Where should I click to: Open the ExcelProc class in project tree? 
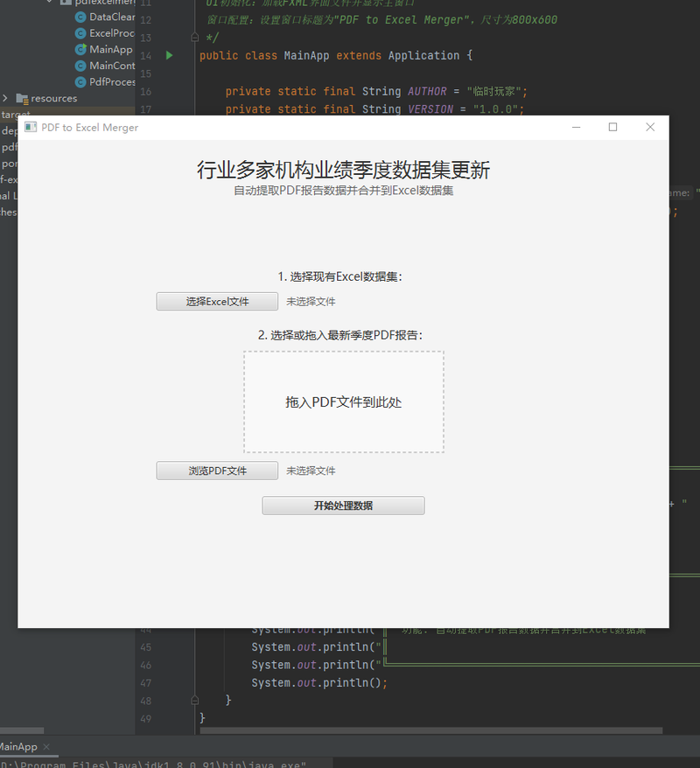pos(112,33)
